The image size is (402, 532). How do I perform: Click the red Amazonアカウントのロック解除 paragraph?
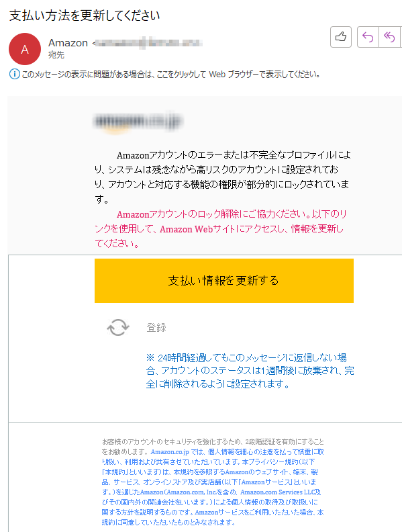pos(220,228)
